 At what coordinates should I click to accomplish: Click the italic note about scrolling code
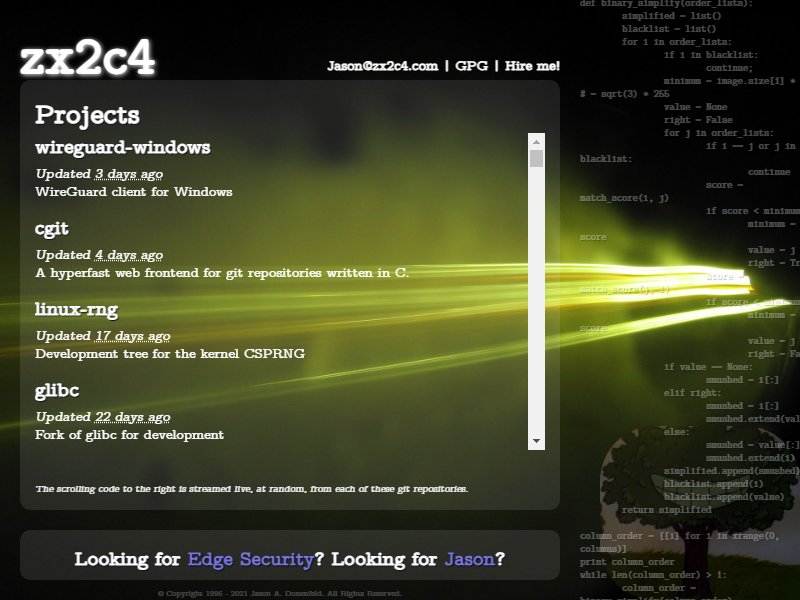coord(252,489)
